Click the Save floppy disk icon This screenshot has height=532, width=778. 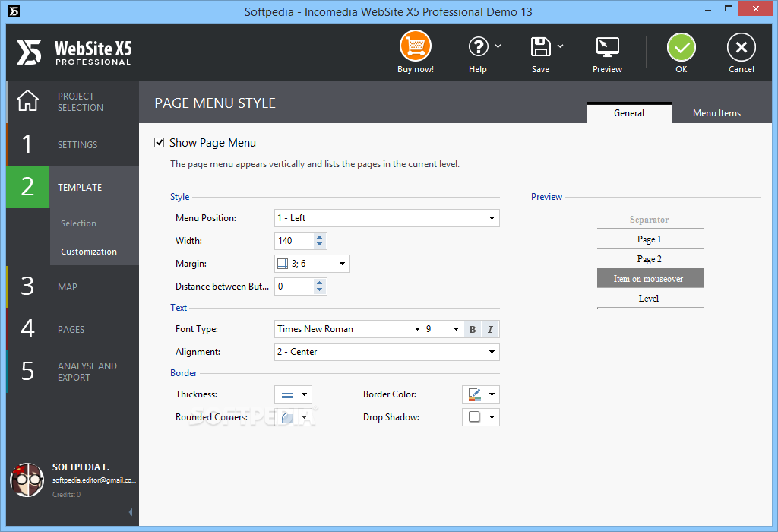point(540,46)
